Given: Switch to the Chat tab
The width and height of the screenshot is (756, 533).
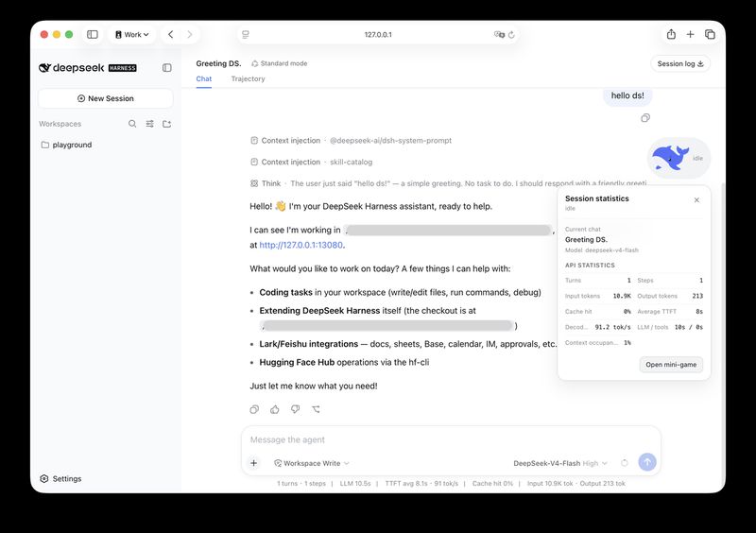Looking at the screenshot, I should pyautogui.click(x=203, y=78).
